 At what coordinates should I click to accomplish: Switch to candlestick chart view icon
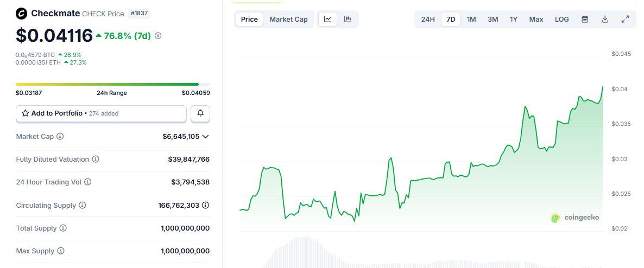point(348,20)
